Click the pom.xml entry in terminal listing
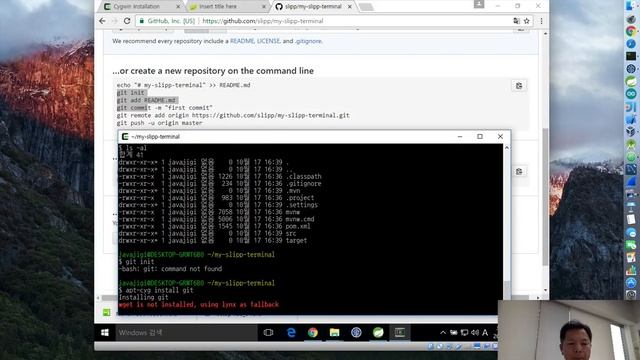Screen dimensions: 640x360 click(298, 226)
